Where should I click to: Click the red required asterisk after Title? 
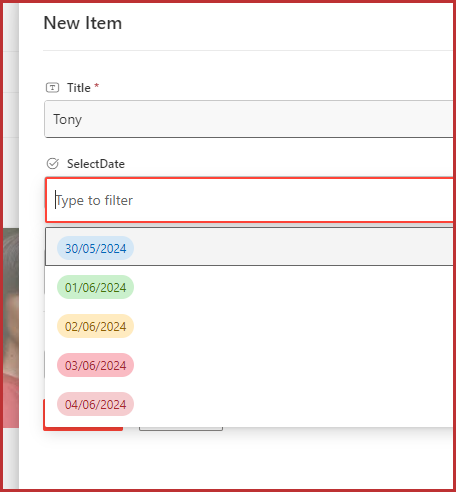[x=96, y=86]
